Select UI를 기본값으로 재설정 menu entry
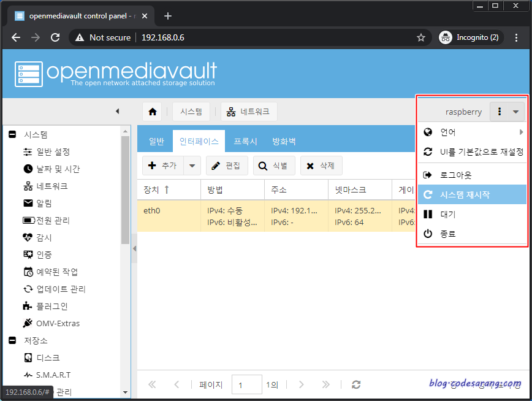 click(472, 152)
